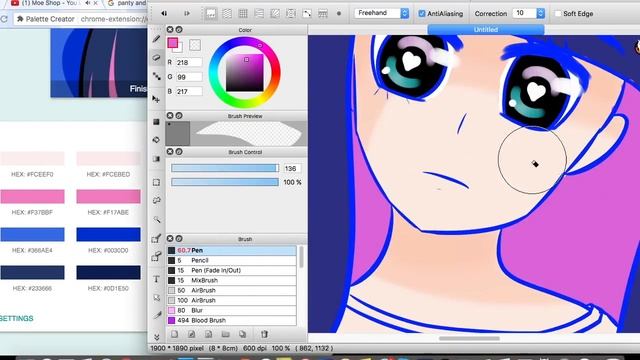Select the transparent color swatch

[195, 45]
